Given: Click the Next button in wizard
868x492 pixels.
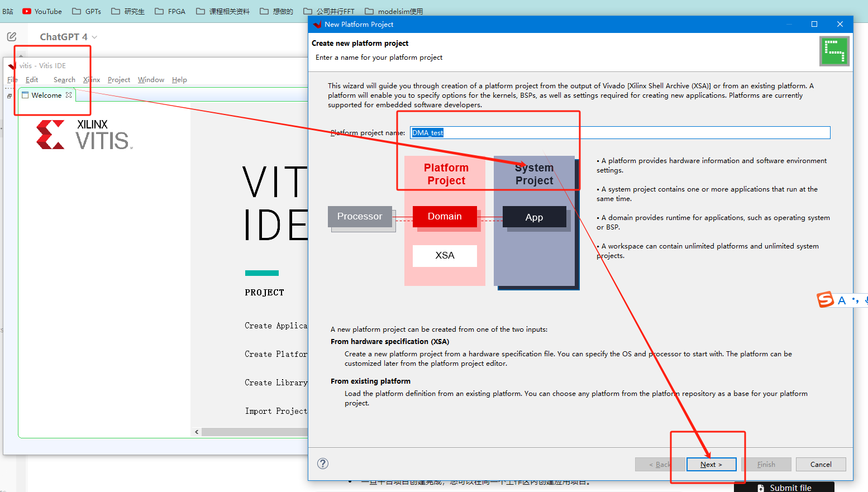Looking at the screenshot, I should point(711,464).
